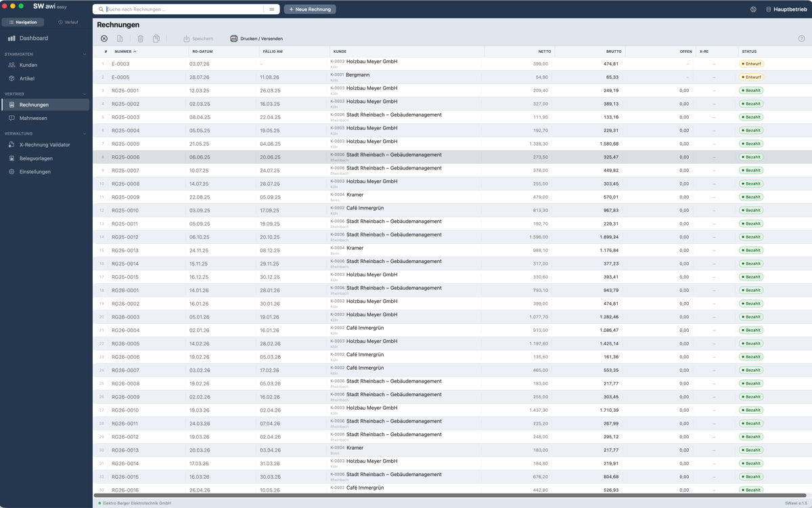Viewport: 812px width, 508px height.
Task: Open Mahnwesen in the sidebar
Action: point(45,118)
